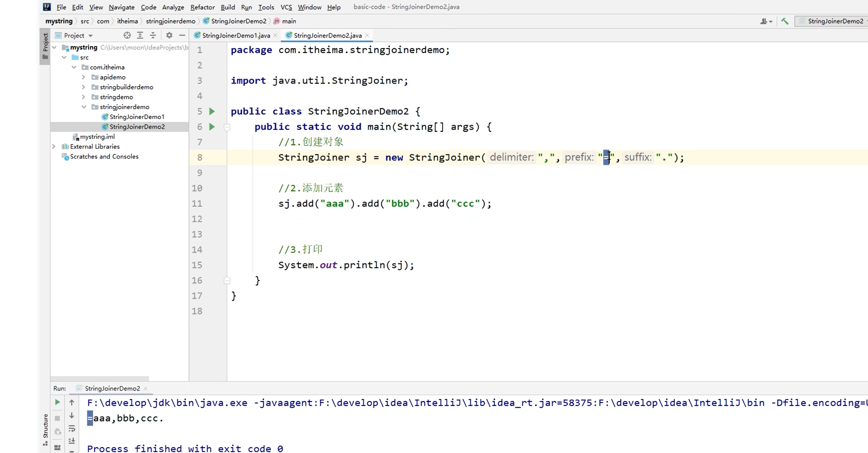Hide Project panel with the minimize icon
868x453 pixels.
tap(182, 35)
